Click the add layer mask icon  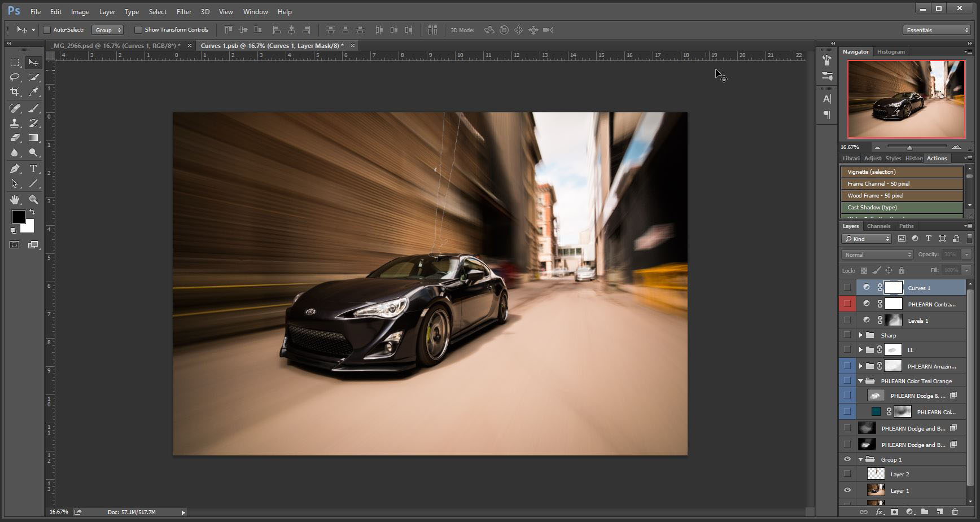coord(894,512)
